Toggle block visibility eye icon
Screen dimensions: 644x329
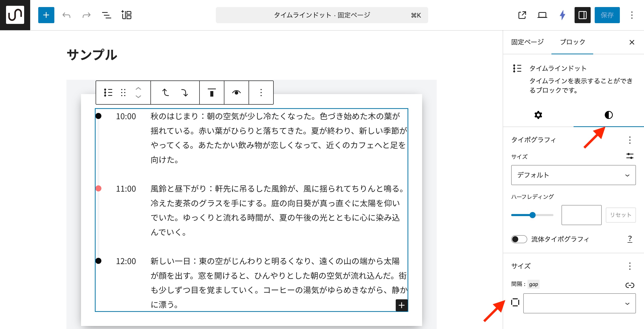(236, 93)
